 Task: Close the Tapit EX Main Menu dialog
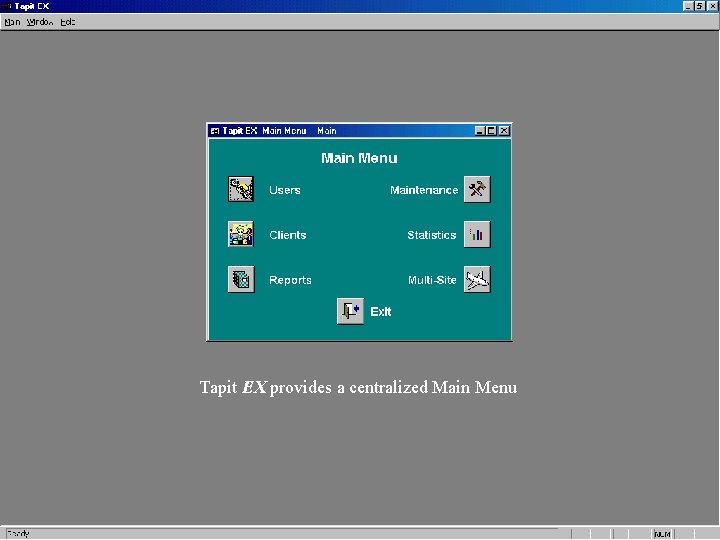[x=504, y=131]
